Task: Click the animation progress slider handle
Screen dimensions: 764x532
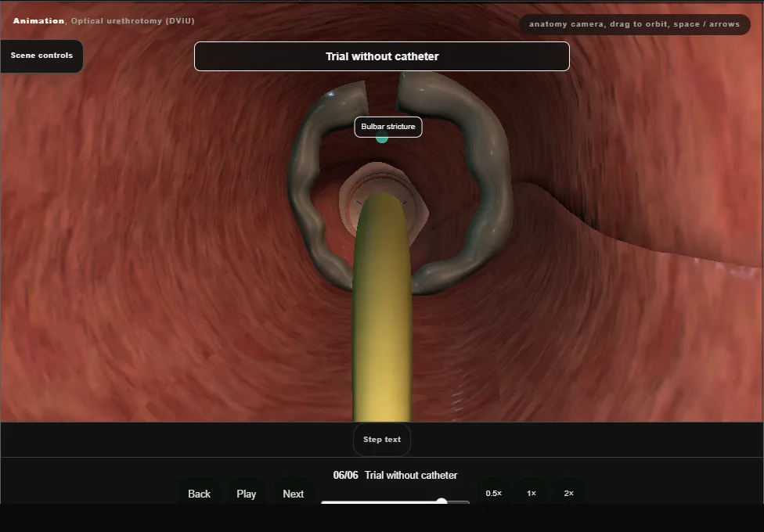Action: tap(441, 501)
